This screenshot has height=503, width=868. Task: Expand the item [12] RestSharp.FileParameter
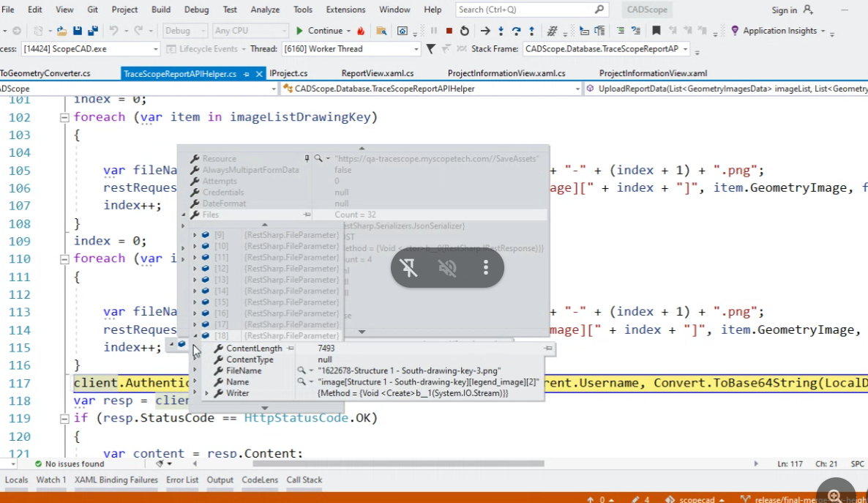pos(195,269)
